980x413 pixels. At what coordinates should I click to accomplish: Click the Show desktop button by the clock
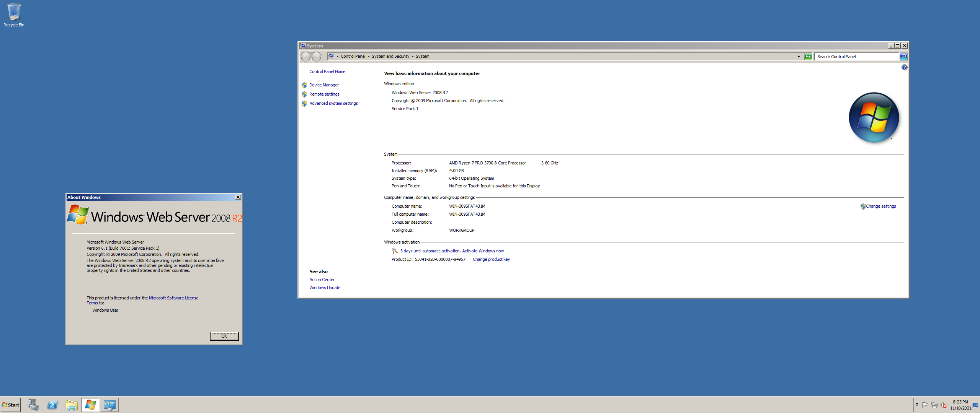(975, 405)
